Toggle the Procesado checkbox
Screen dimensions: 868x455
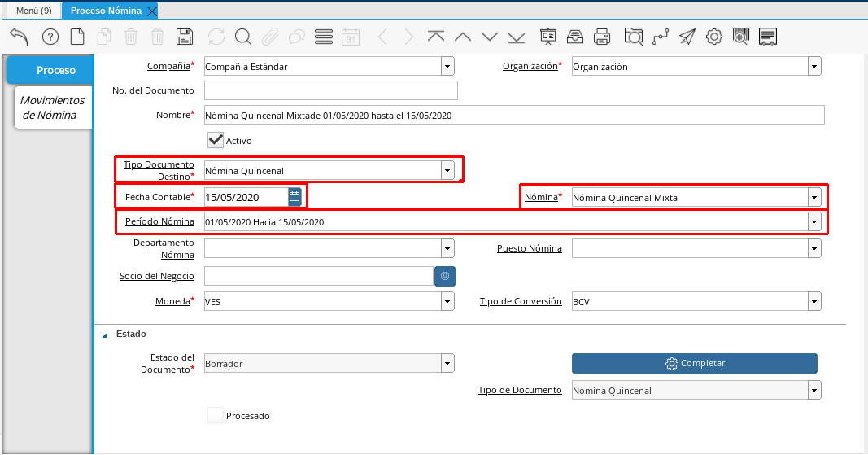pos(216,416)
